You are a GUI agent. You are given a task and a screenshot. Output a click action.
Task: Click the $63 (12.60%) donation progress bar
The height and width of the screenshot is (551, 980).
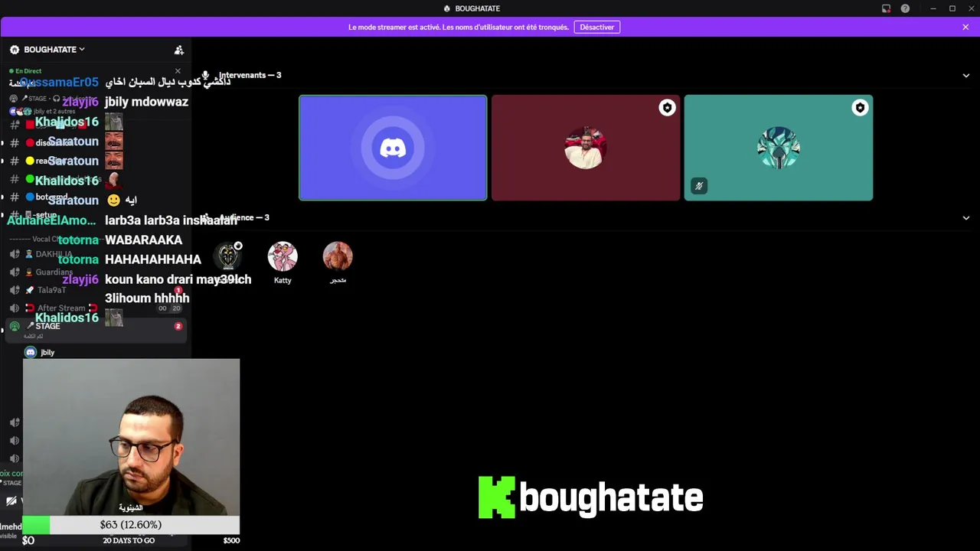tap(131, 525)
